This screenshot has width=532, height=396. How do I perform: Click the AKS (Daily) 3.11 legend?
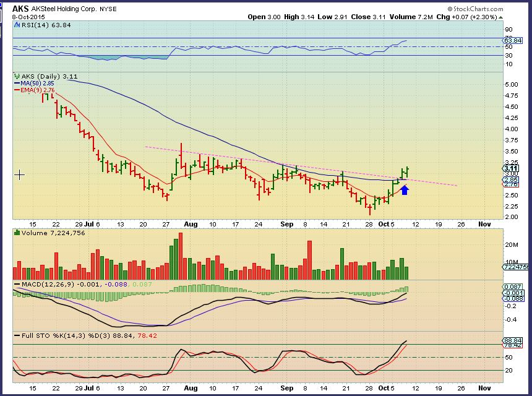point(49,76)
